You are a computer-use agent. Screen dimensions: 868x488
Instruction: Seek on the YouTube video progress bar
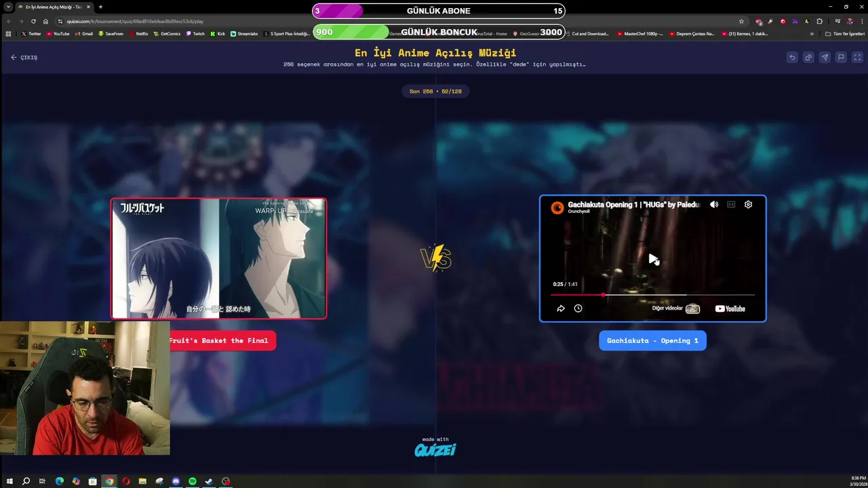pyautogui.click(x=652, y=295)
